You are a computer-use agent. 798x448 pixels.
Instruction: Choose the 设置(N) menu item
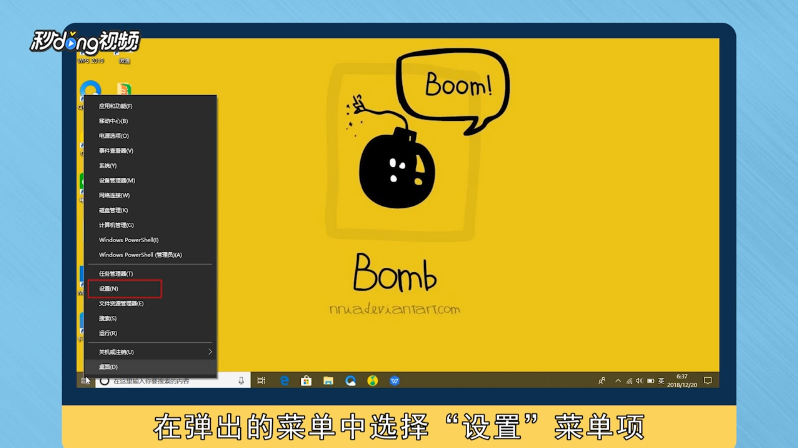click(x=151, y=289)
